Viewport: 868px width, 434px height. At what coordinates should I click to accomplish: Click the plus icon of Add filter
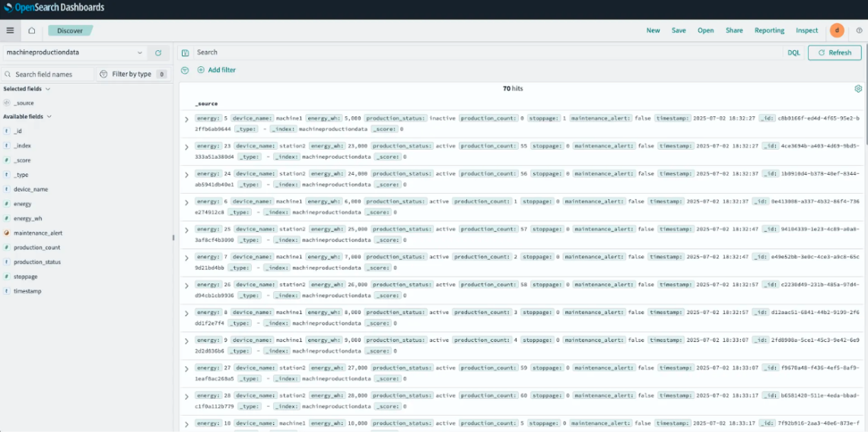click(x=201, y=70)
